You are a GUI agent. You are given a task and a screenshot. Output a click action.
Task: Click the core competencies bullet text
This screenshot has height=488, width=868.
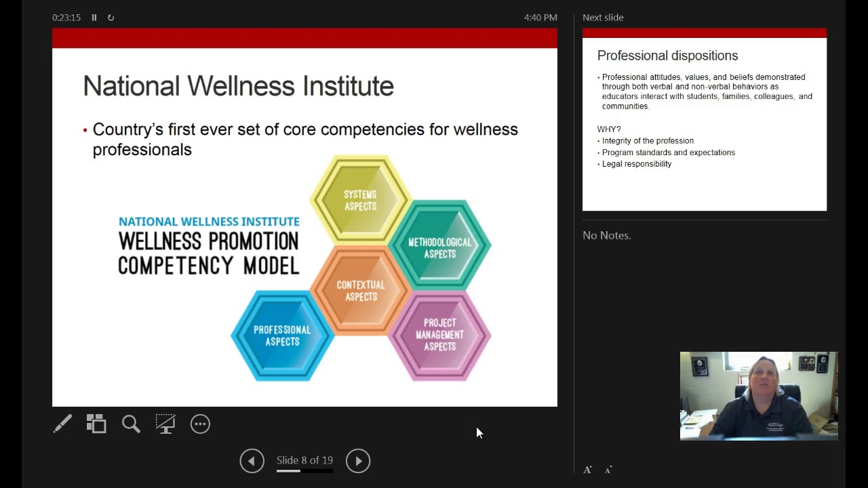click(x=305, y=139)
